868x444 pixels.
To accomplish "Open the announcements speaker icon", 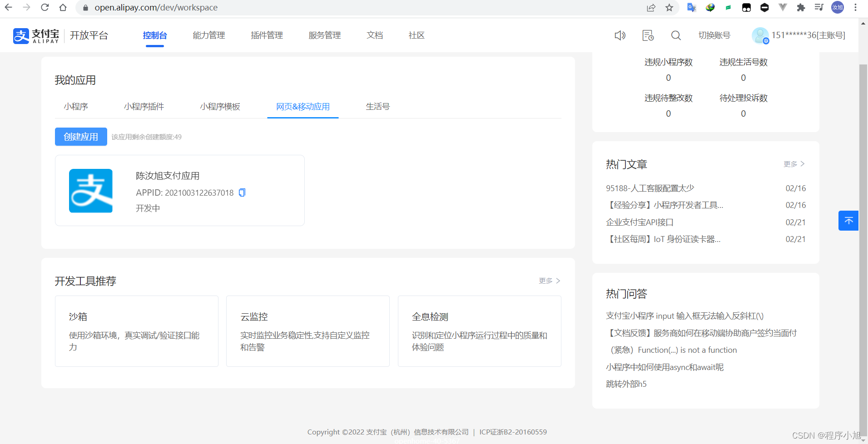I will click(x=620, y=35).
